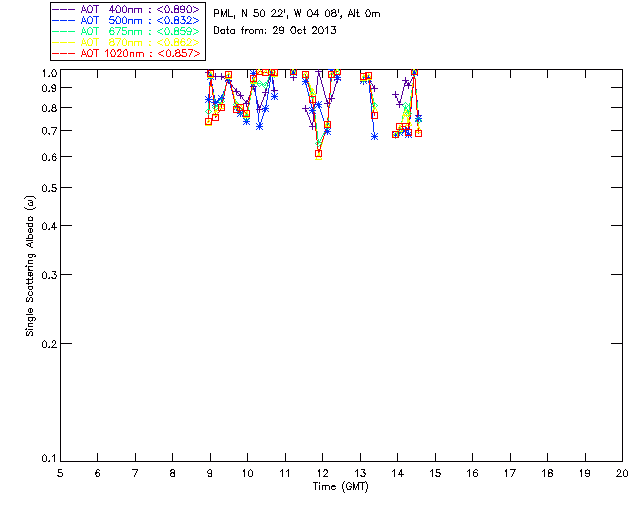The height and width of the screenshot is (512, 640).
Task: Click the 'Data from: 29 Oct 2013' label
Action: 275,31
